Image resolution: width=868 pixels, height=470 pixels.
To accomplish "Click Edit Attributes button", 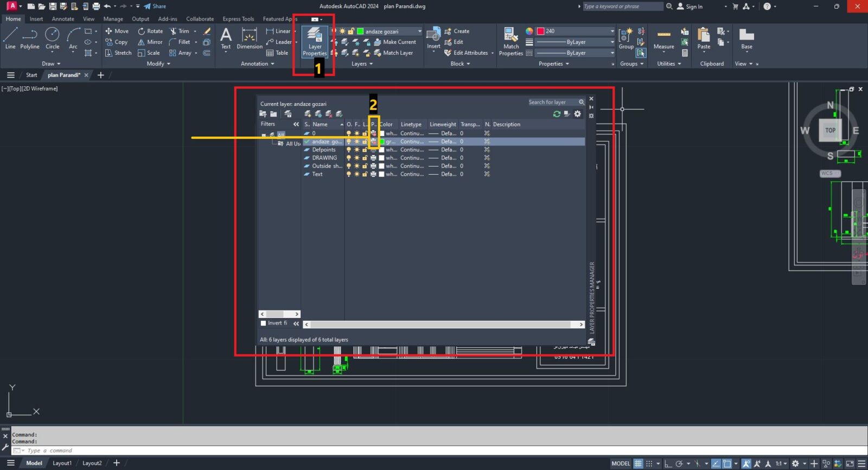I will pos(466,53).
